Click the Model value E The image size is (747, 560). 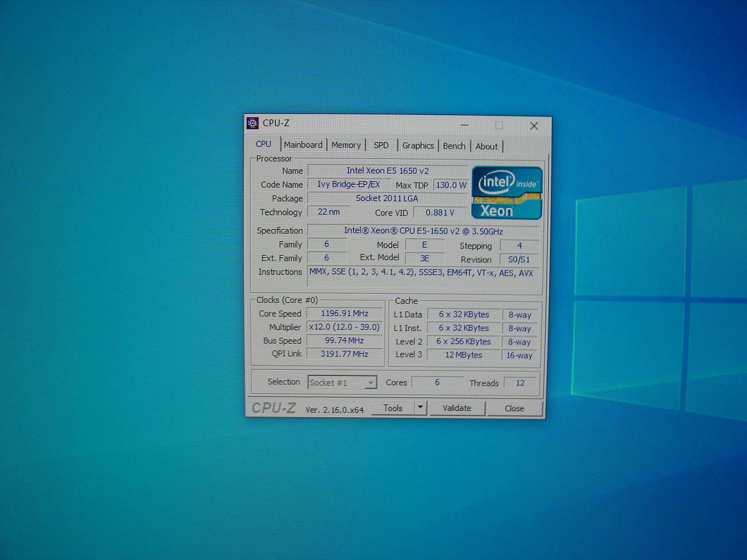click(x=425, y=245)
